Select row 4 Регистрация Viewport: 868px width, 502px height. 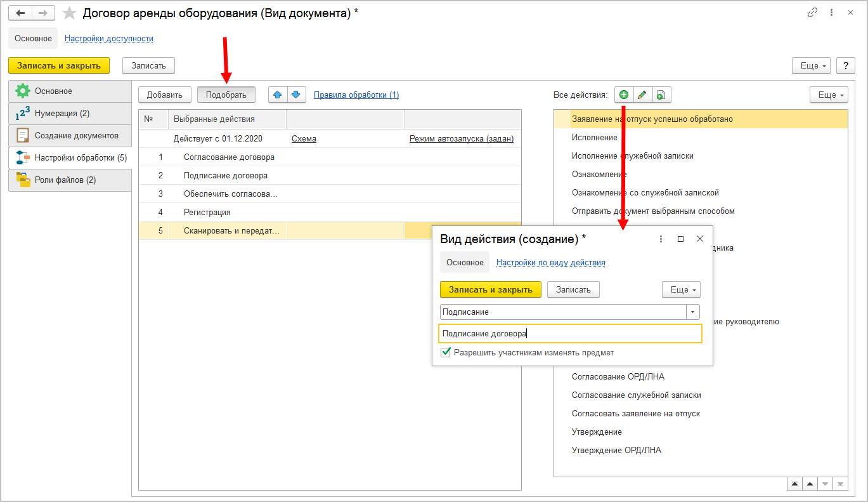[330, 212]
